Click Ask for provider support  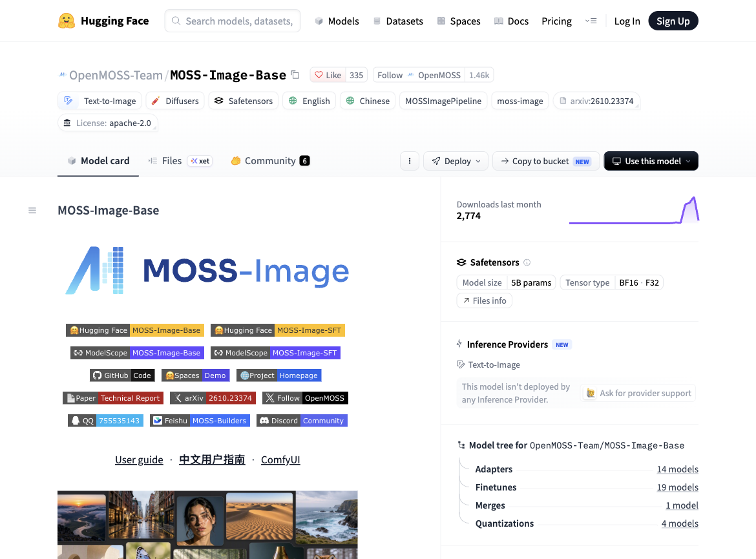[639, 393]
